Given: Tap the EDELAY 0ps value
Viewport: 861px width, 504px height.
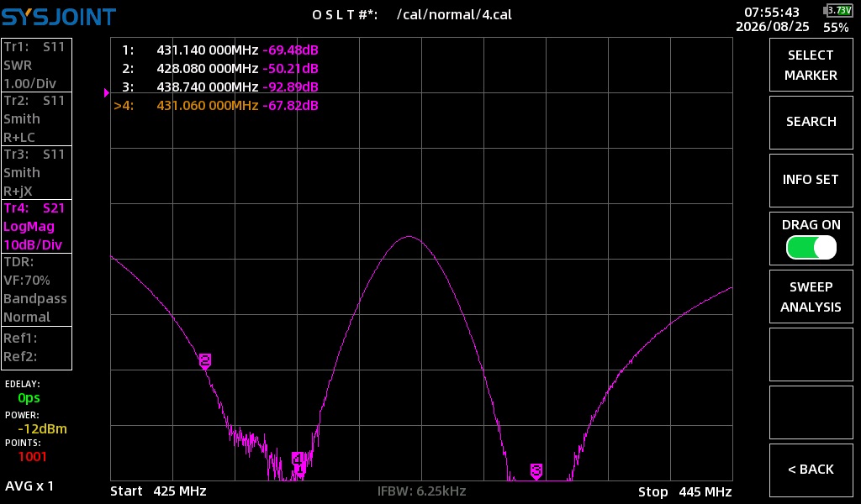Looking at the screenshot, I should (x=29, y=397).
